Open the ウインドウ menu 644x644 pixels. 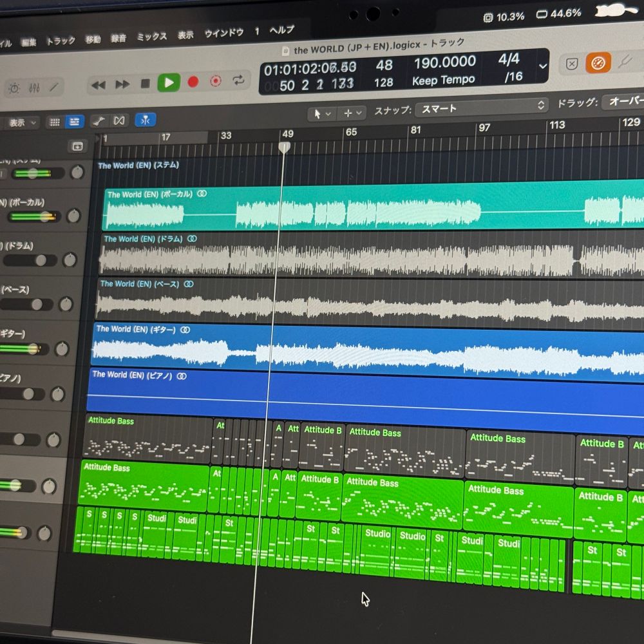tap(224, 33)
